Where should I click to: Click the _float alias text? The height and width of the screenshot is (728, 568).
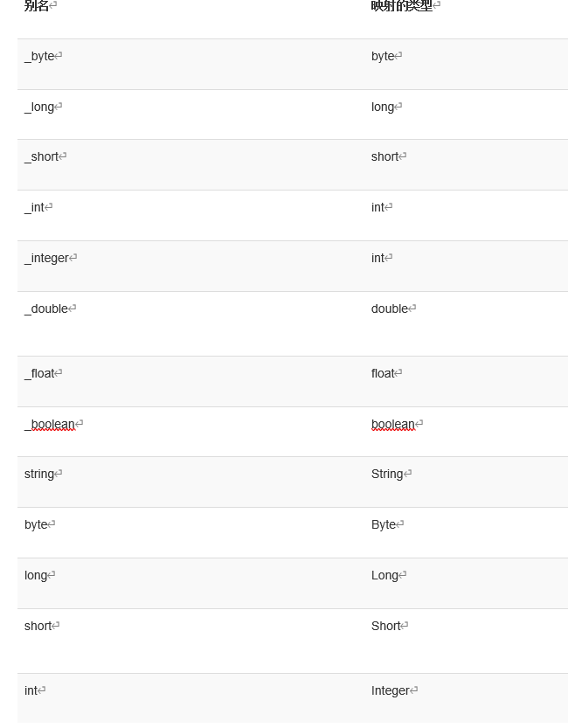click(39, 373)
